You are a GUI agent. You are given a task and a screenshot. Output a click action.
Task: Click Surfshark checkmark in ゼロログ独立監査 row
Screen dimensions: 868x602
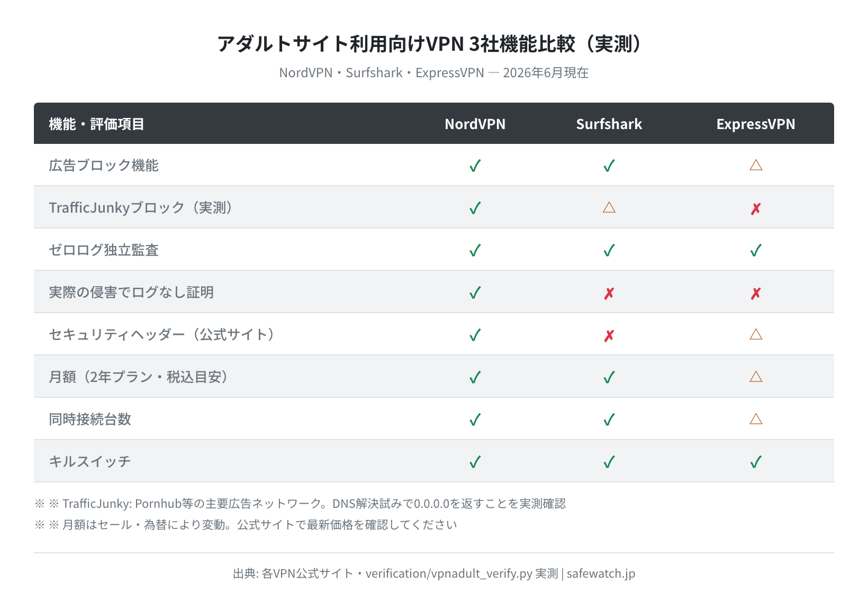pos(609,250)
